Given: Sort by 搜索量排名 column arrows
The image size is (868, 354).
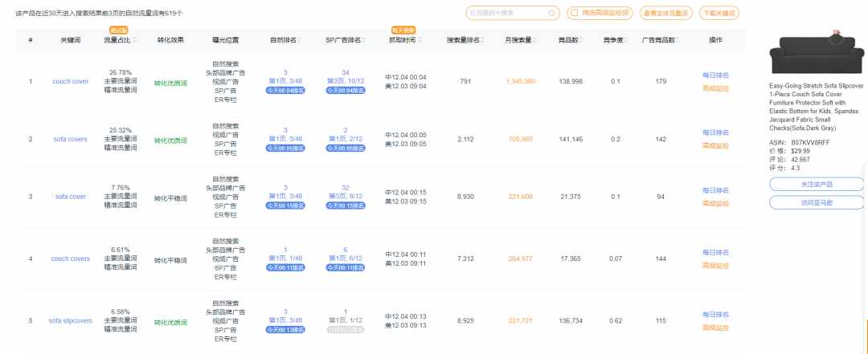Looking at the screenshot, I should [483, 40].
